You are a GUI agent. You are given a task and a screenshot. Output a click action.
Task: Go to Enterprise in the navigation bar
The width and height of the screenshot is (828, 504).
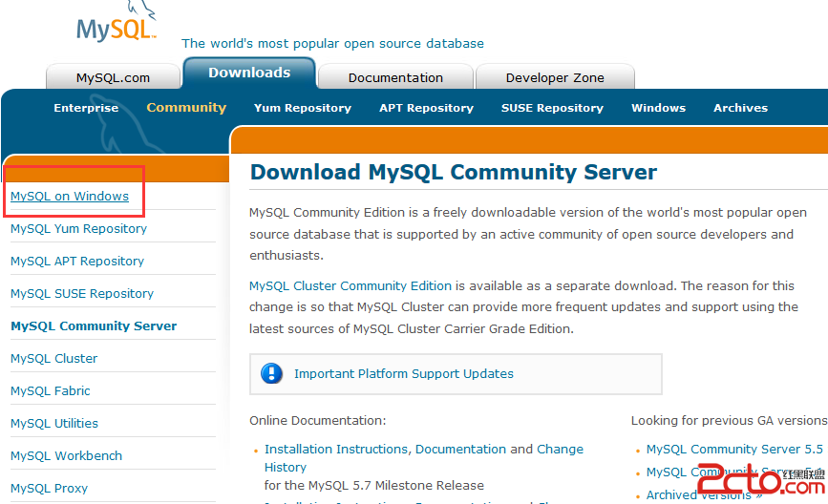pos(86,108)
